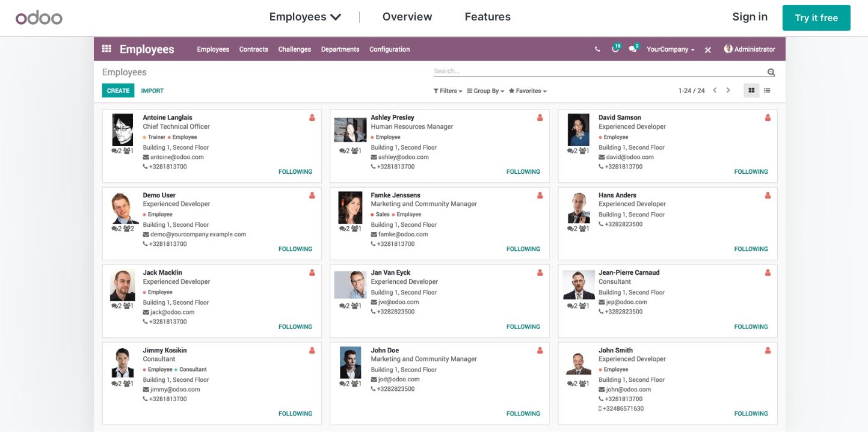Open the Favorites dropdown
868x445 pixels.
[x=528, y=91]
